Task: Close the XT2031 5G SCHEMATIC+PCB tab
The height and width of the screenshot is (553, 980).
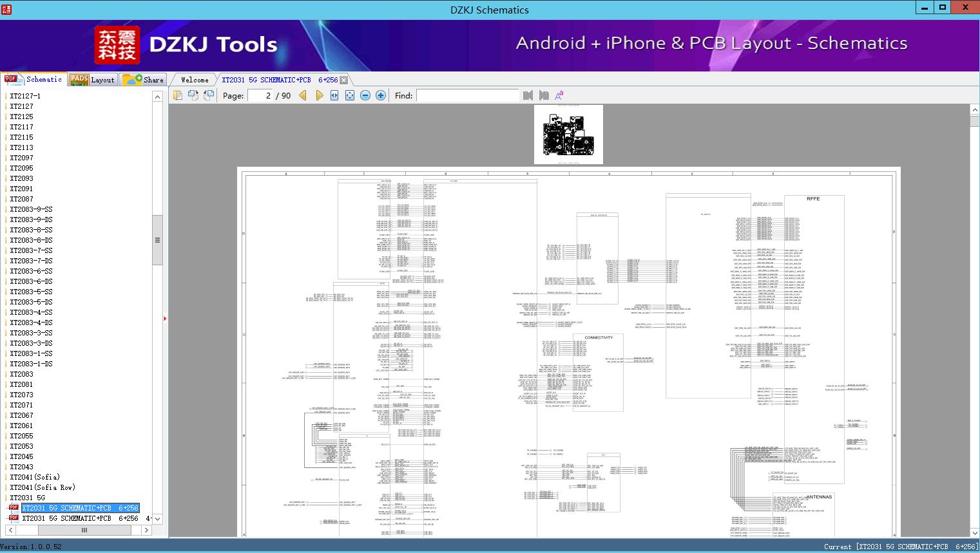Action: 344,80
